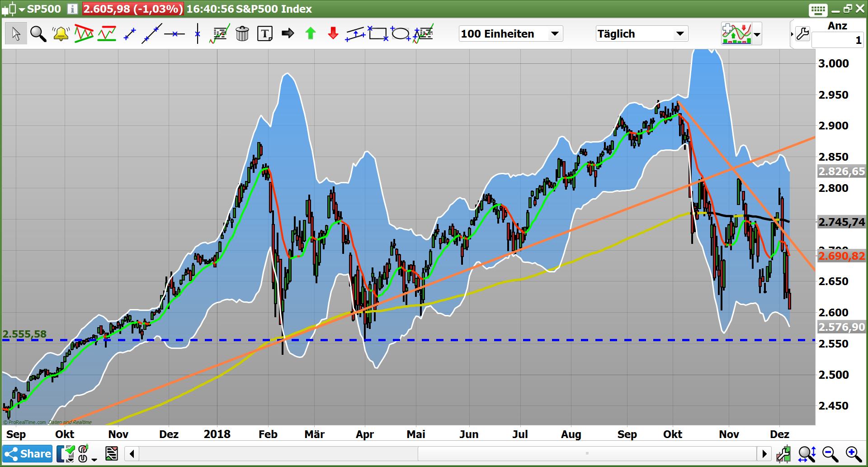Select the triangle pattern drawing tool
The image size is (868, 467).
[84, 33]
